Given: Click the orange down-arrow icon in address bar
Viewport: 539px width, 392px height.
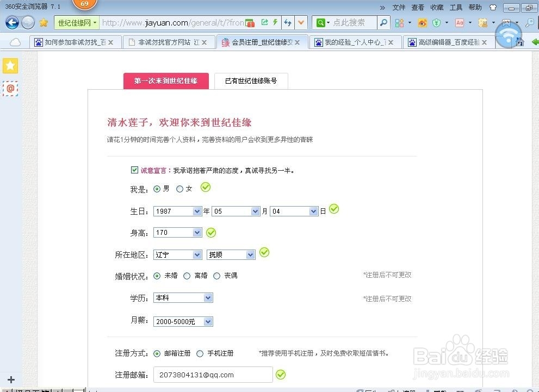Looking at the screenshot, I should coord(301,23).
